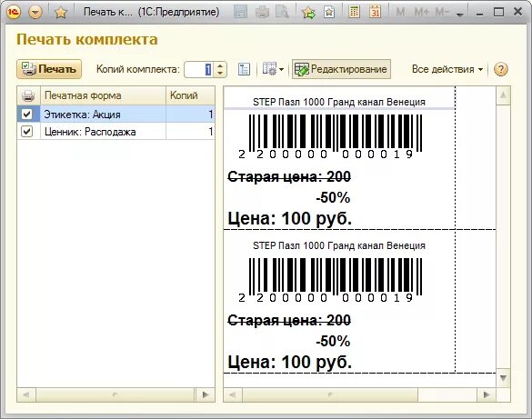Uncheck the Ценник: Расподажа checkbox
The width and height of the screenshot is (532, 419).
[x=26, y=131]
